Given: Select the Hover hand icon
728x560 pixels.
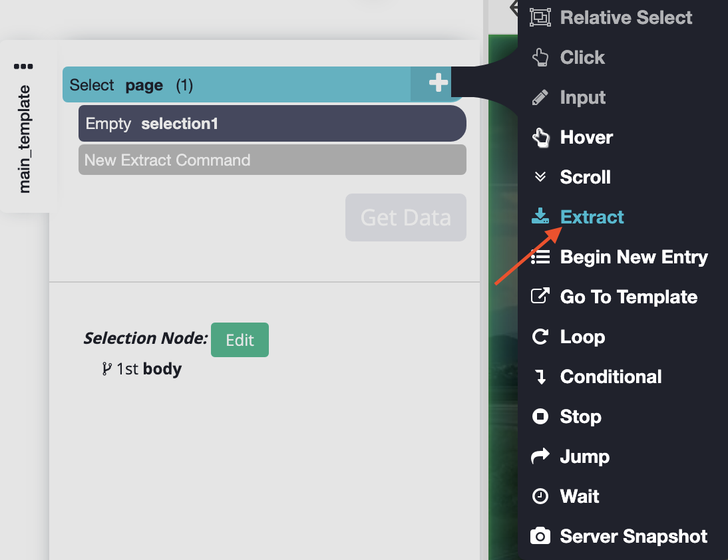Looking at the screenshot, I should [x=540, y=138].
